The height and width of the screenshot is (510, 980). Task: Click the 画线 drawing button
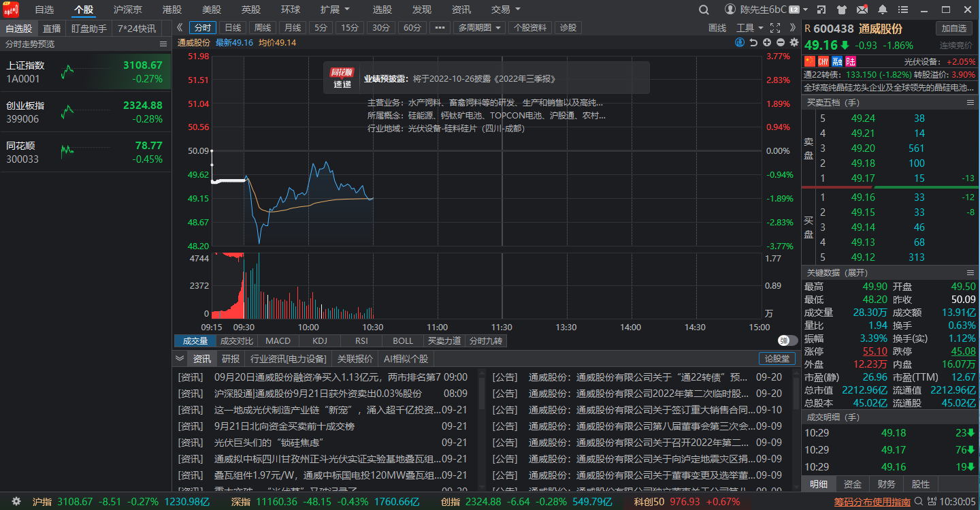[717, 28]
